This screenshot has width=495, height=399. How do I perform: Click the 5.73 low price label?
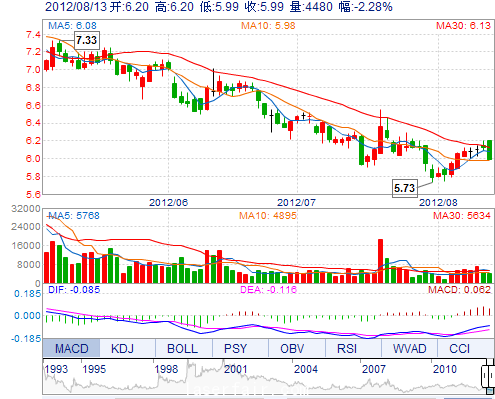click(404, 188)
